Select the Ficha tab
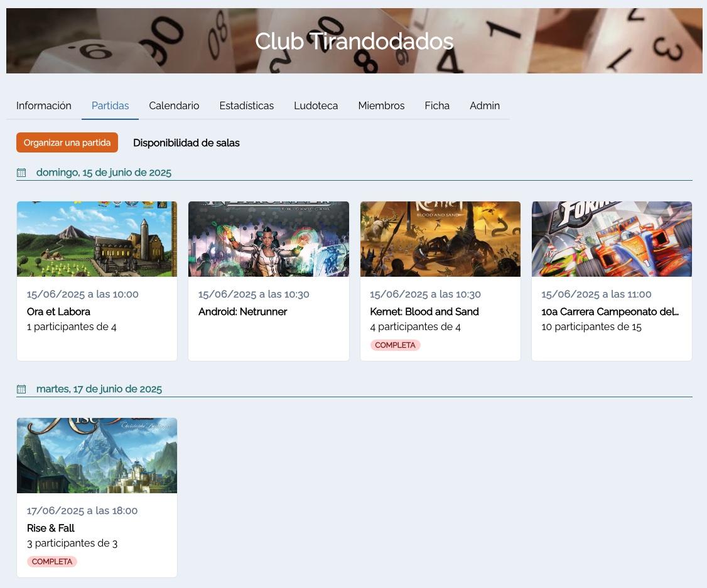 437,106
